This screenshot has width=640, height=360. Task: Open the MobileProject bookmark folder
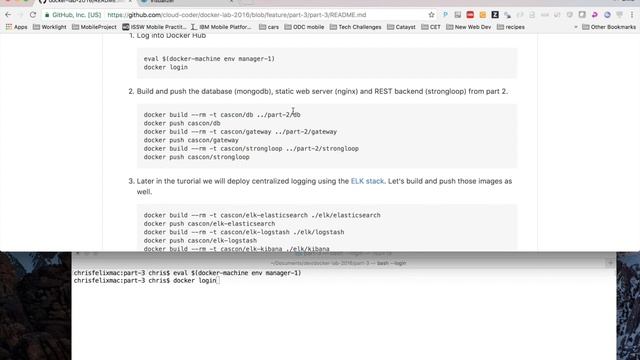click(x=94, y=27)
